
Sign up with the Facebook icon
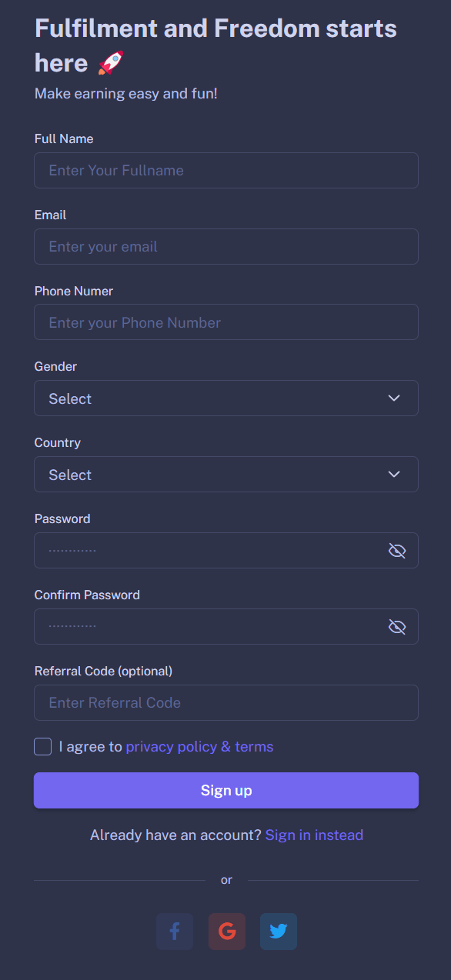[x=175, y=932]
